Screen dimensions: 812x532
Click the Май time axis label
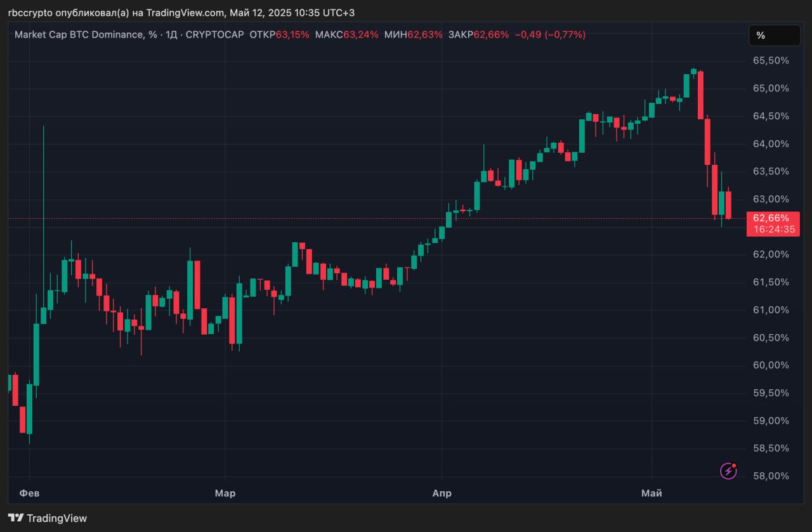(652, 493)
